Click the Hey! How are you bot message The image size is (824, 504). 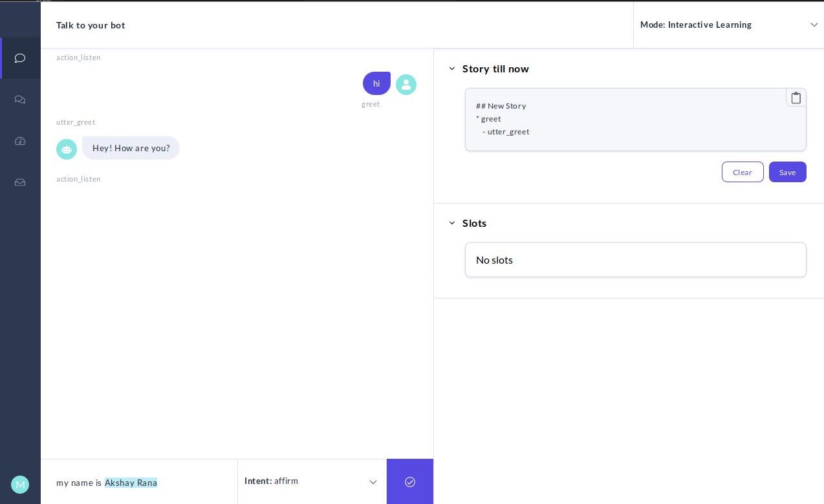coord(131,148)
